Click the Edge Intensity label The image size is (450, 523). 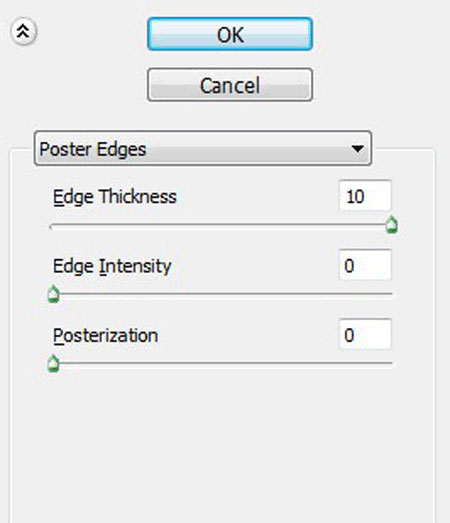pos(112,266)
